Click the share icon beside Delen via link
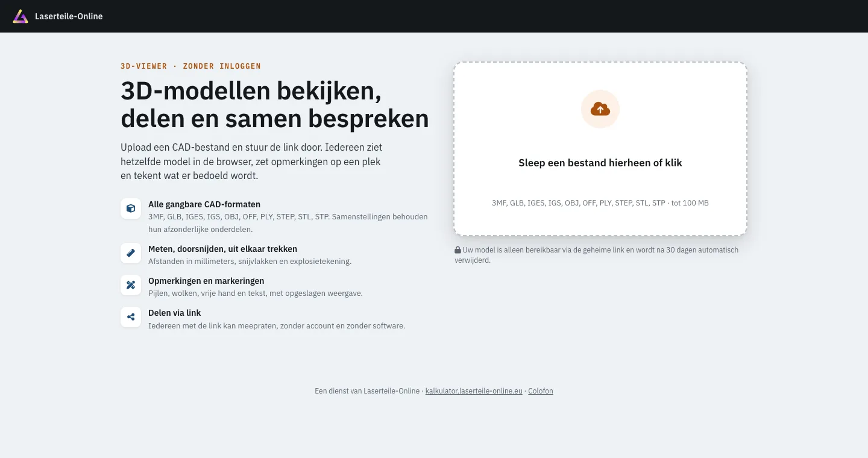The height and width of the screenshot is (458, 868). pos(131,316)
